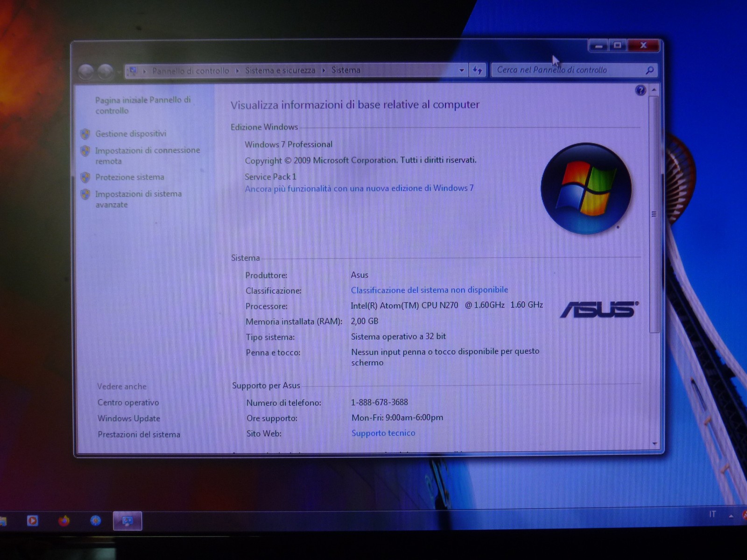This screenshot has width=747, height=560.
Task: Click the vertical scrollbar thumb
Action: click(x=654, y=214)
